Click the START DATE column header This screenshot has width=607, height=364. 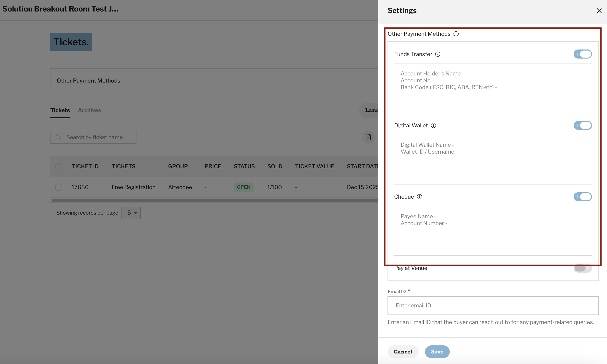(363, 166)
